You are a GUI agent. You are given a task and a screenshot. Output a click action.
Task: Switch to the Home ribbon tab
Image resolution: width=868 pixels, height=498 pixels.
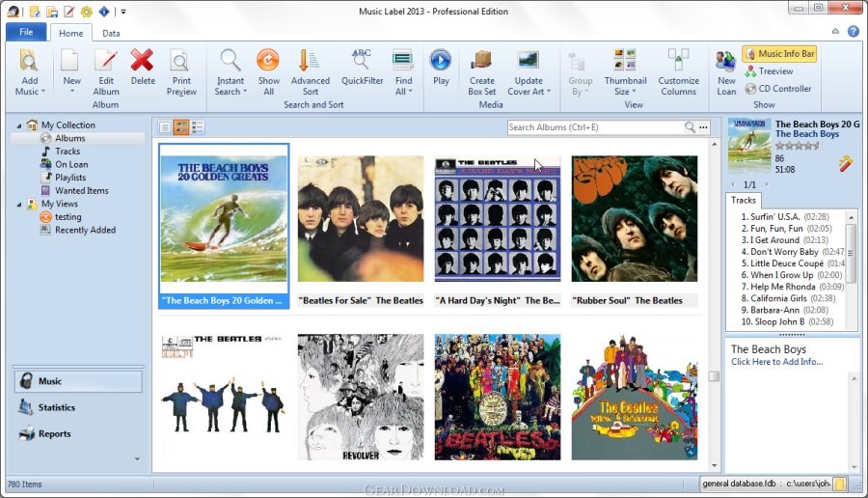coord(70,33)
